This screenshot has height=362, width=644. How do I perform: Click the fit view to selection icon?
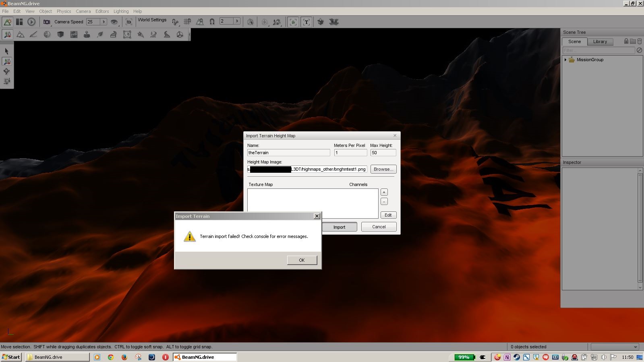point(129,22)
